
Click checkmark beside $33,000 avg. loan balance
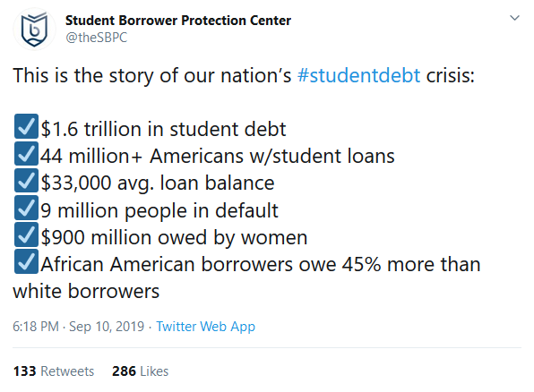tap(26, 181)
